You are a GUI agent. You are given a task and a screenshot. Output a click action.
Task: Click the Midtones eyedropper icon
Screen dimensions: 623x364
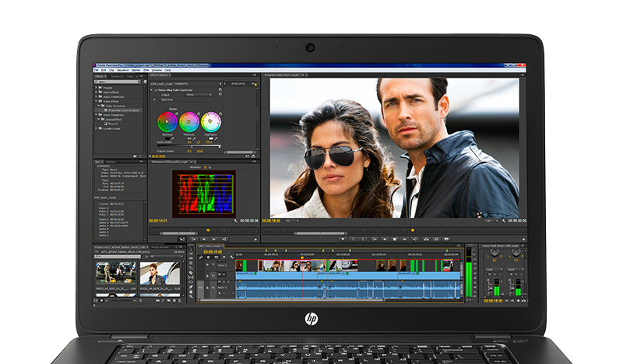[x=194, y=138]
